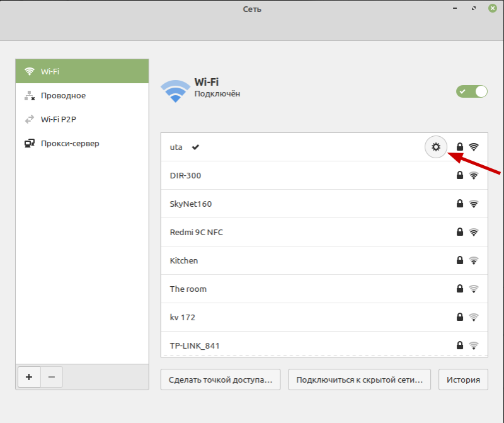Click the Сделать точкой доступа button
Screen dimensions: 504x423
pyautogui.click(x=220, y=380)
